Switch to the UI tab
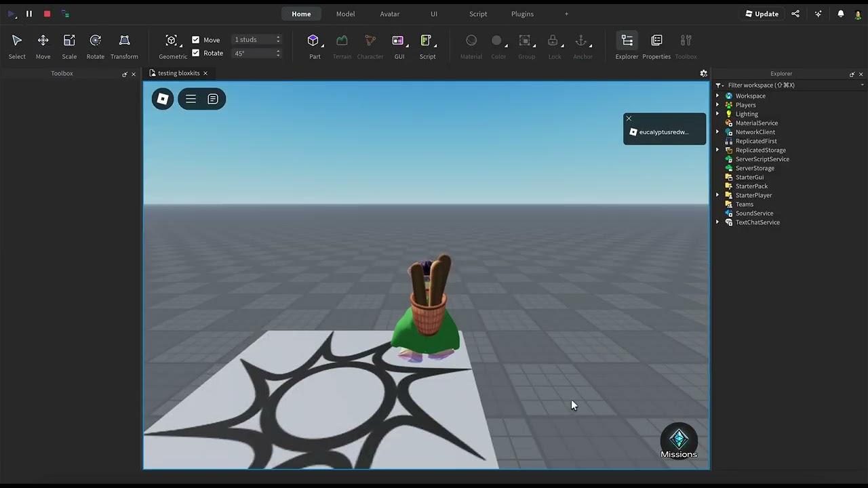868x488 pixels. pyautogui.click(x=434, y=14)
